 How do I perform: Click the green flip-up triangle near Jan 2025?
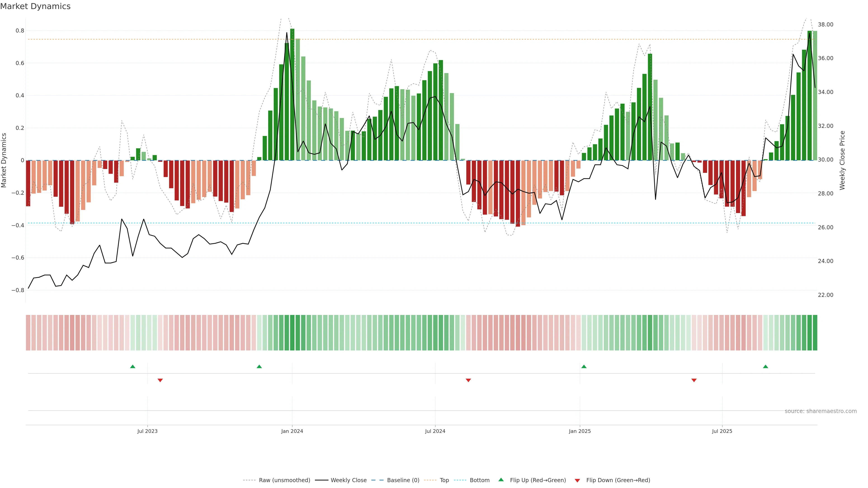pyautogui.click(x=584, y=366)
